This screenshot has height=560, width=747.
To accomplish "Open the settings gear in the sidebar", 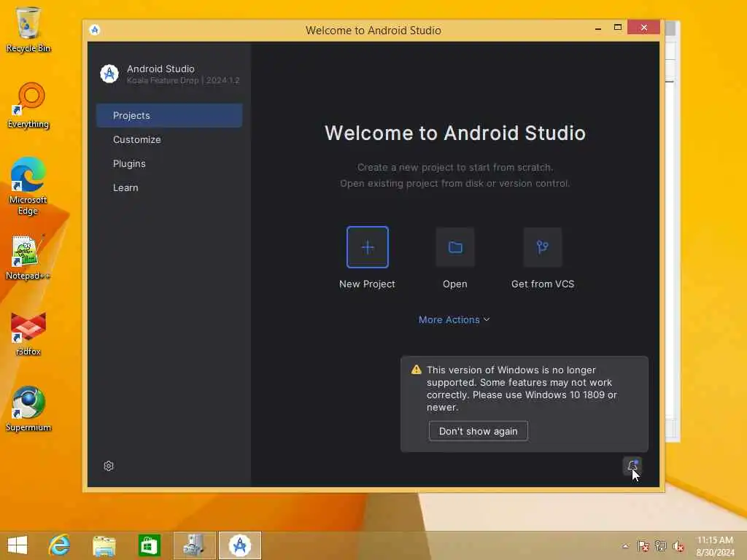I will pos(109,466).
